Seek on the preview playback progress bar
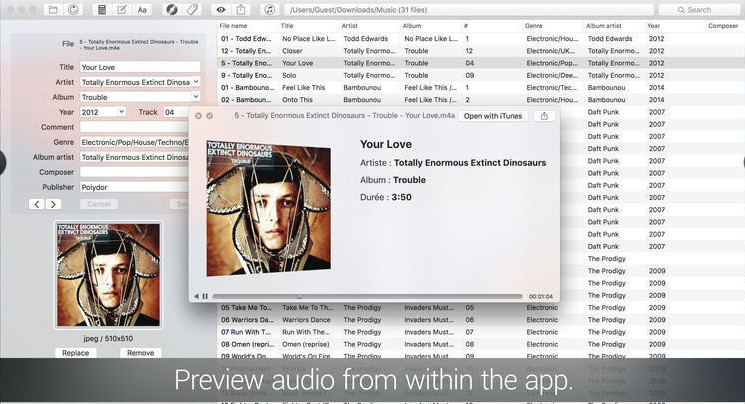The height and width of the screenshot is (404, 745). pos(367,296)
